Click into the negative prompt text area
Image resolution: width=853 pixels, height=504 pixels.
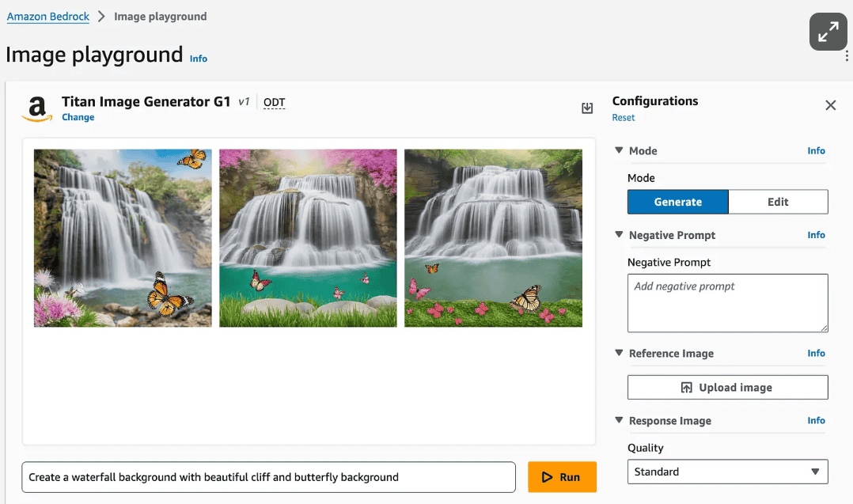click(x=727, y=303)
